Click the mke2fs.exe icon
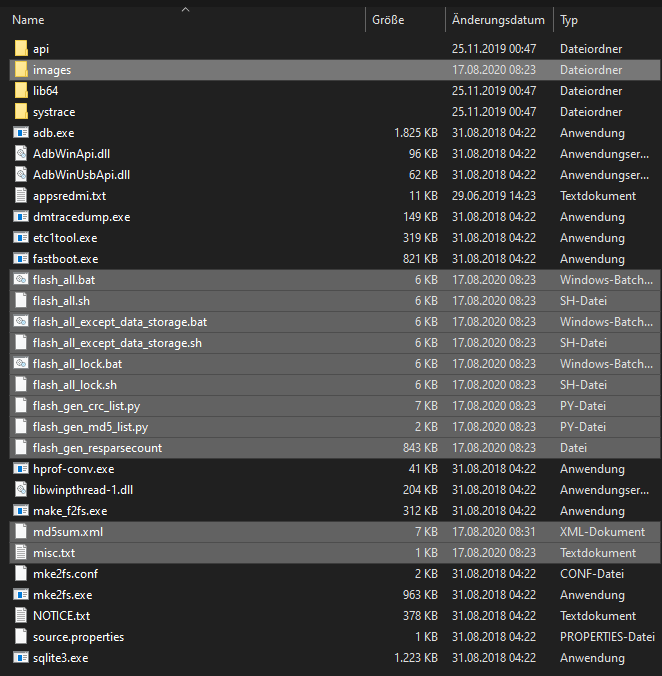 (x=21, y=595)
